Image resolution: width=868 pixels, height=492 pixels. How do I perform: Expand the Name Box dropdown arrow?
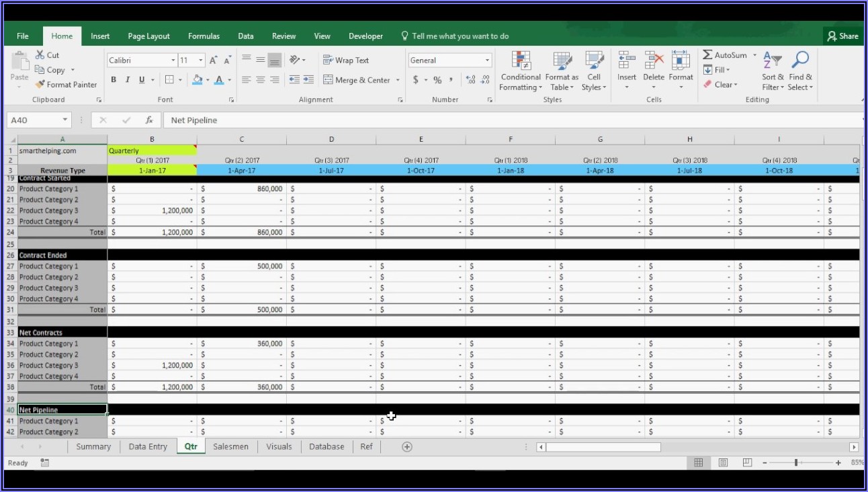coord(65,120)
